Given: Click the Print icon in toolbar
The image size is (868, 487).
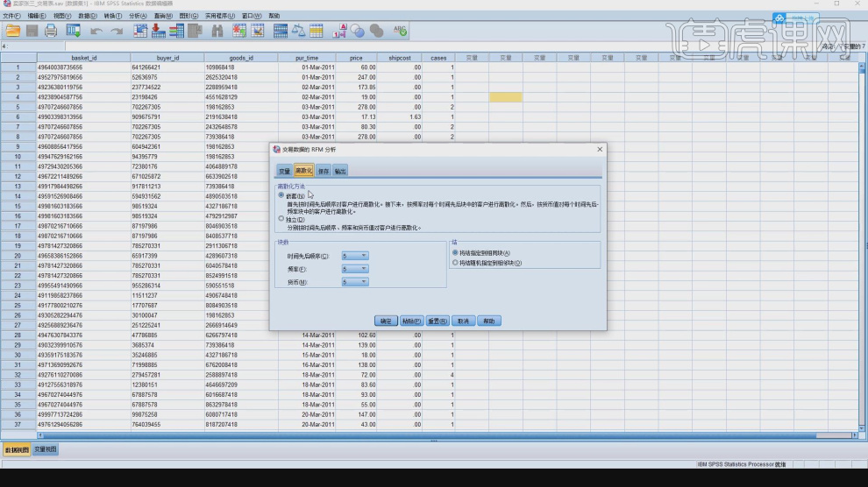Looking at the screenshot, I should click(x=51, y=31).
